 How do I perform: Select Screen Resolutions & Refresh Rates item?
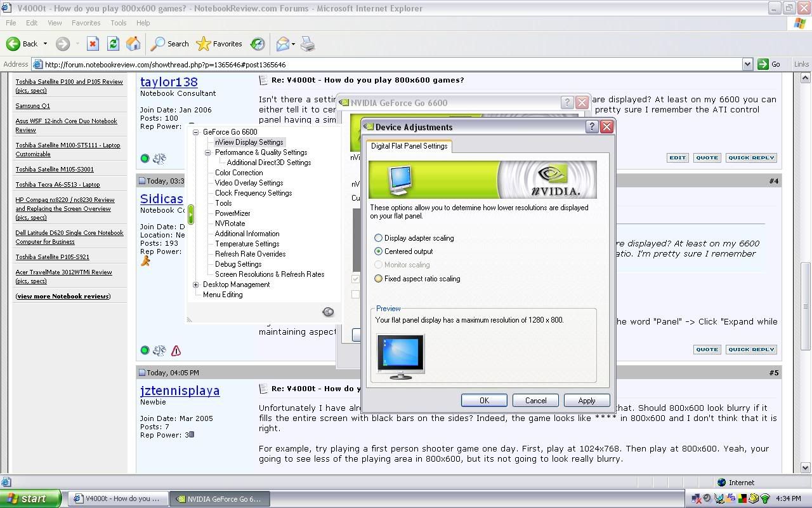(x=270, y=274)
